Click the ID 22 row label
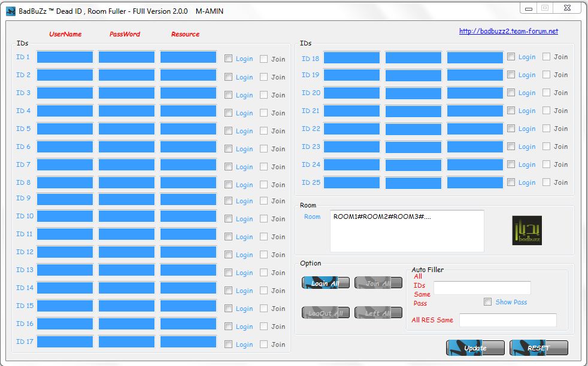 click(x=311, y=129)
